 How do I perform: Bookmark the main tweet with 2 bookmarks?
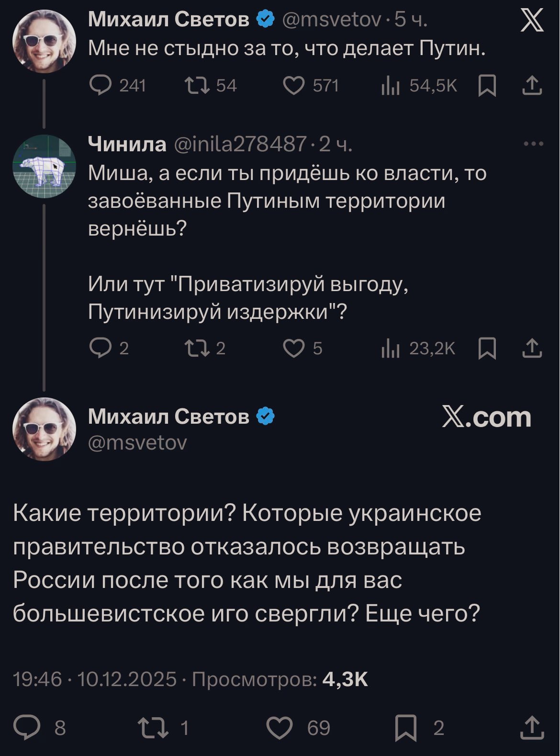[x=405, y=728]
